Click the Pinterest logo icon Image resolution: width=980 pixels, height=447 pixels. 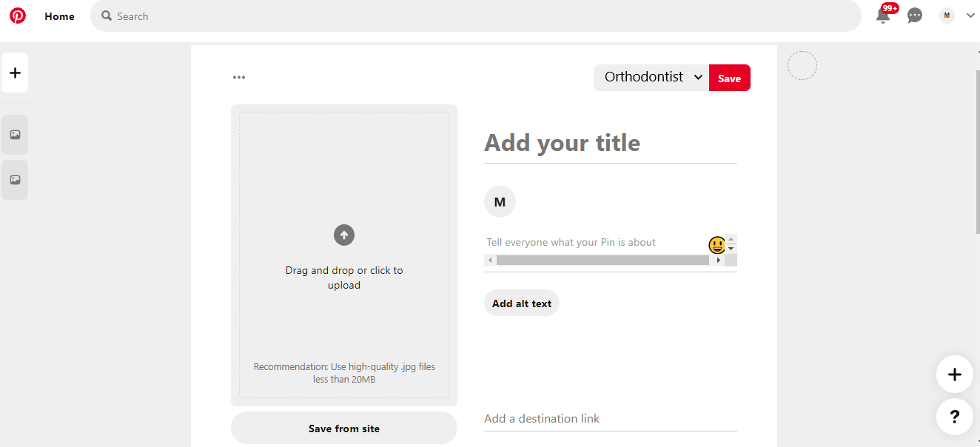click(18, 15)
